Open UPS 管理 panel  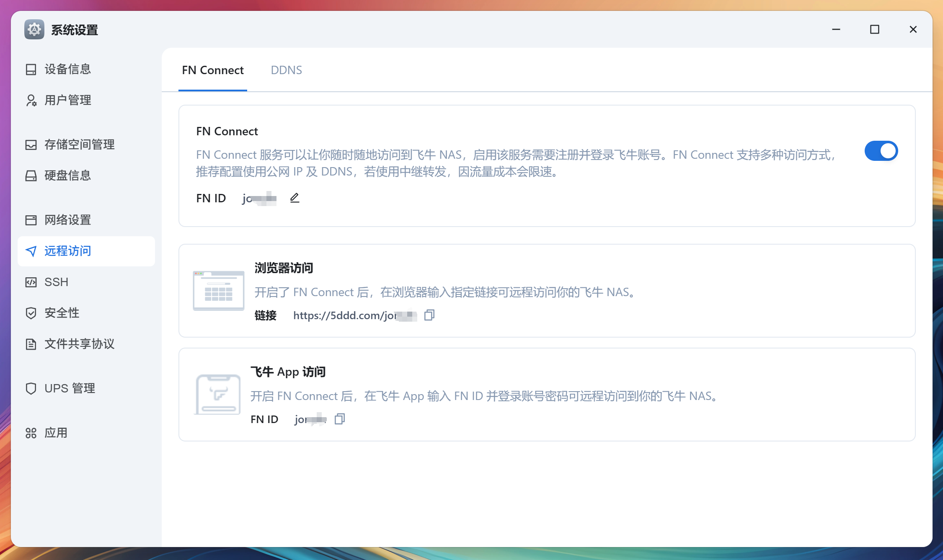click(70, 388)
